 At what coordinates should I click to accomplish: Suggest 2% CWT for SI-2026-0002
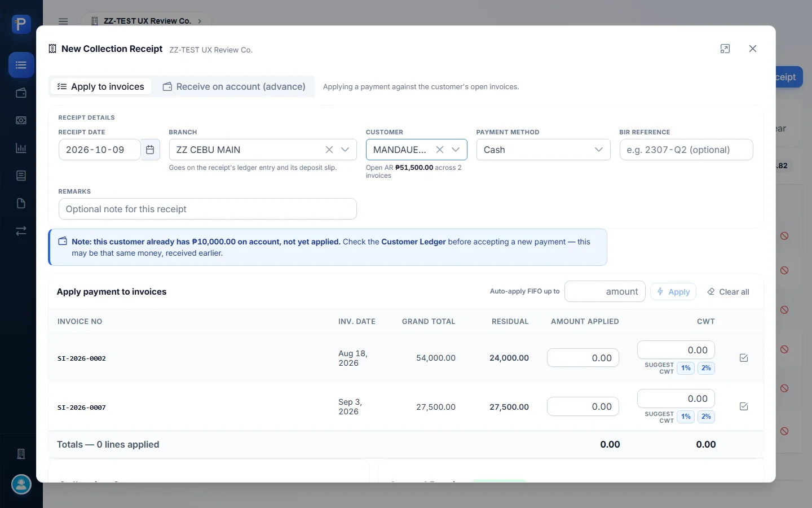[x=706, y=368]
